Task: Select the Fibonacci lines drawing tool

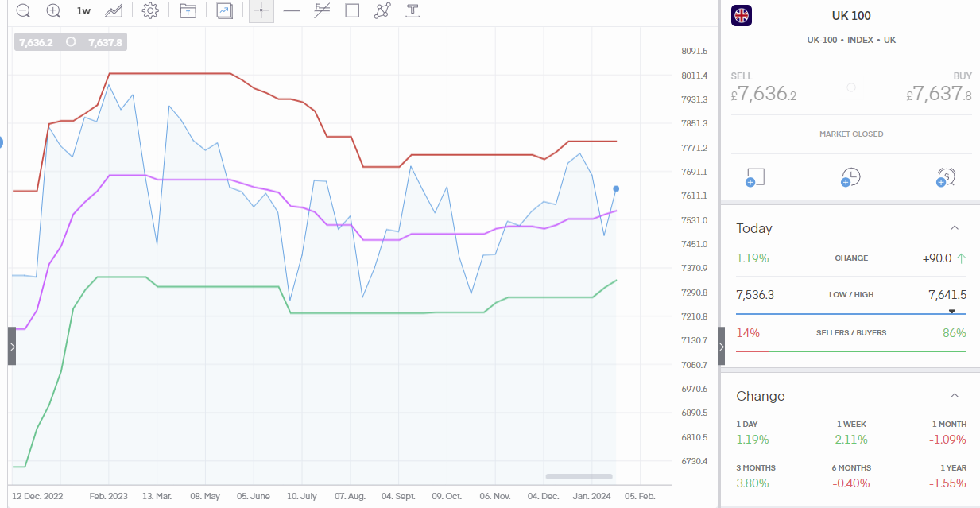Action: click(322, 11)
